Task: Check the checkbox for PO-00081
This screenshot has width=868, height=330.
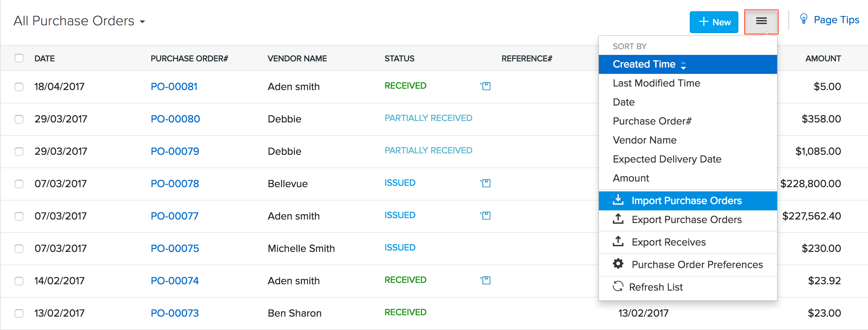Action: (x=19, y=87)
